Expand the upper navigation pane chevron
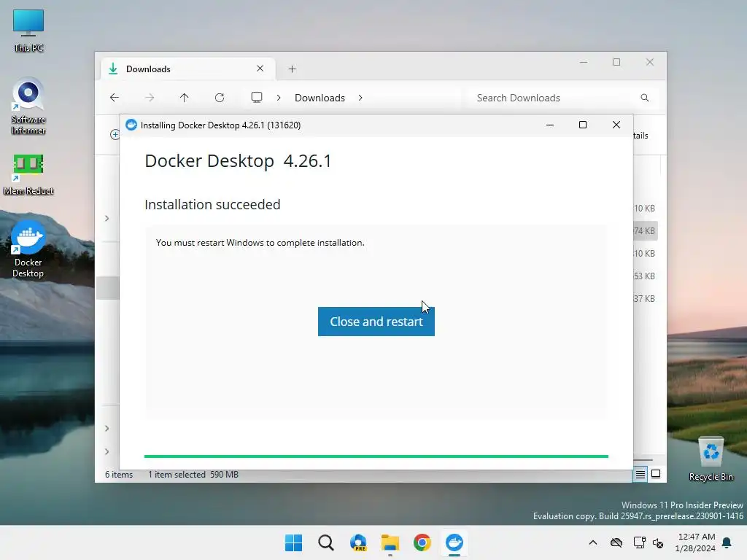 click(x=107, y=219)
